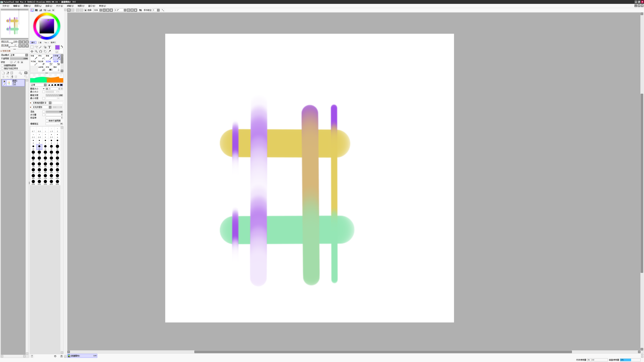
Task: Select the Text tool
Action: pyautogui.click(x=49, y=47)
